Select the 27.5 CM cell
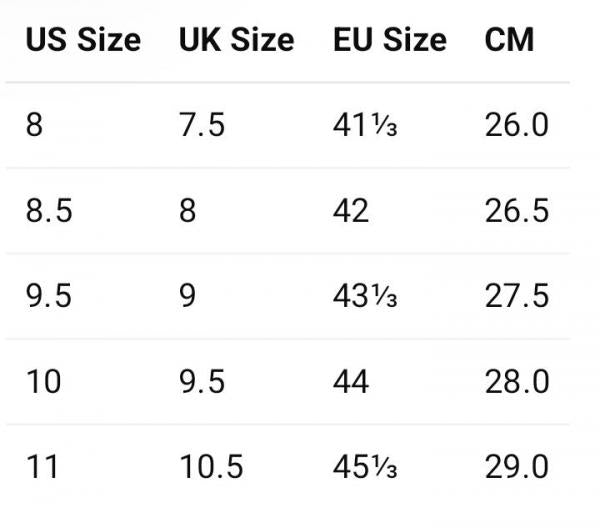 (x=517, y=296)
